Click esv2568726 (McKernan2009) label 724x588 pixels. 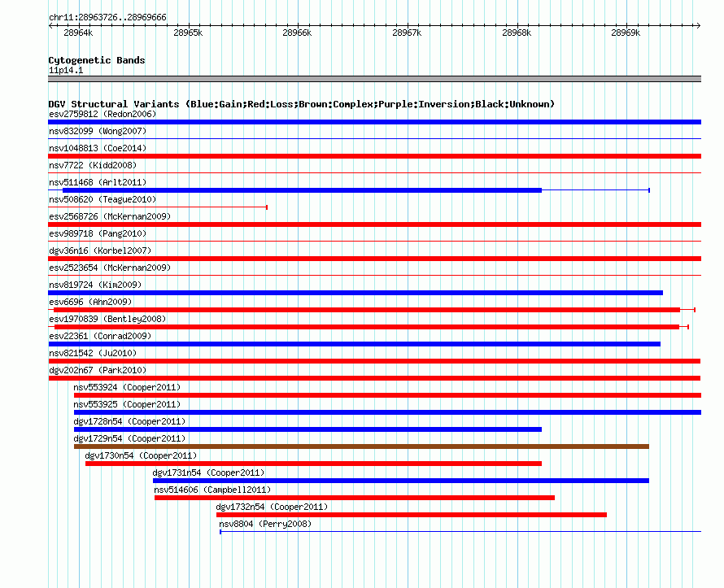point(110,216)
